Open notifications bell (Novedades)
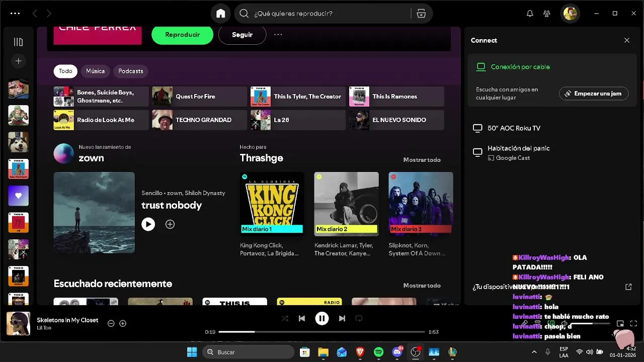 click(x=530, y=14)
